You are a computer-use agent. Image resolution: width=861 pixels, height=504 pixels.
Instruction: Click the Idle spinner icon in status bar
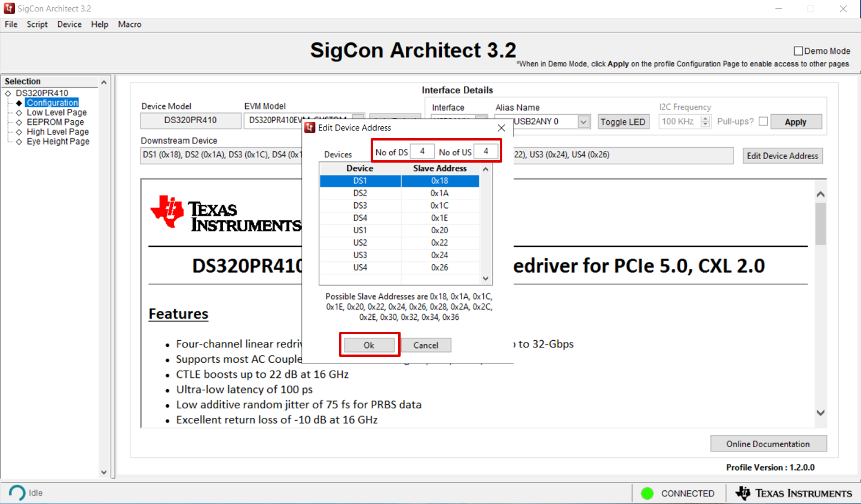click(17, 493)
